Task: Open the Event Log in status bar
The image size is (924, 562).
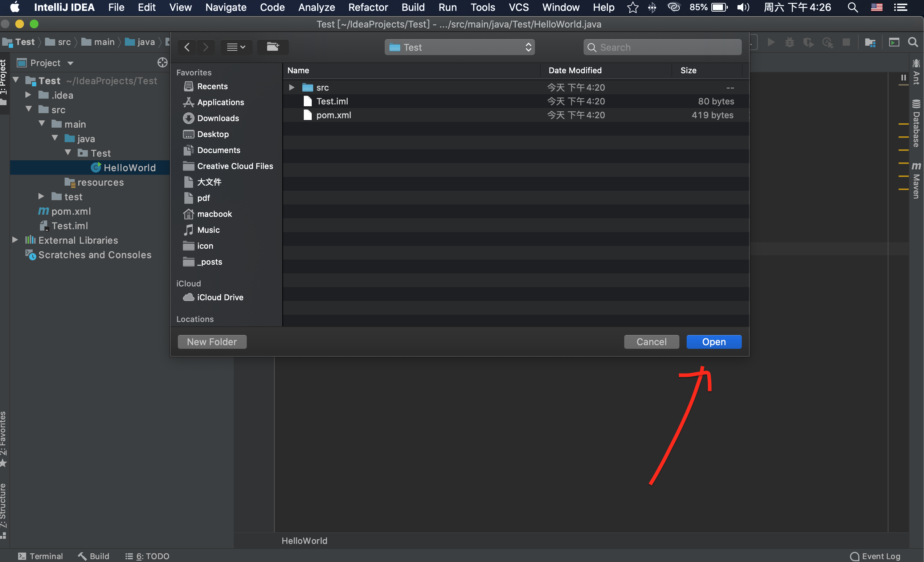Action: click(875, 556)
